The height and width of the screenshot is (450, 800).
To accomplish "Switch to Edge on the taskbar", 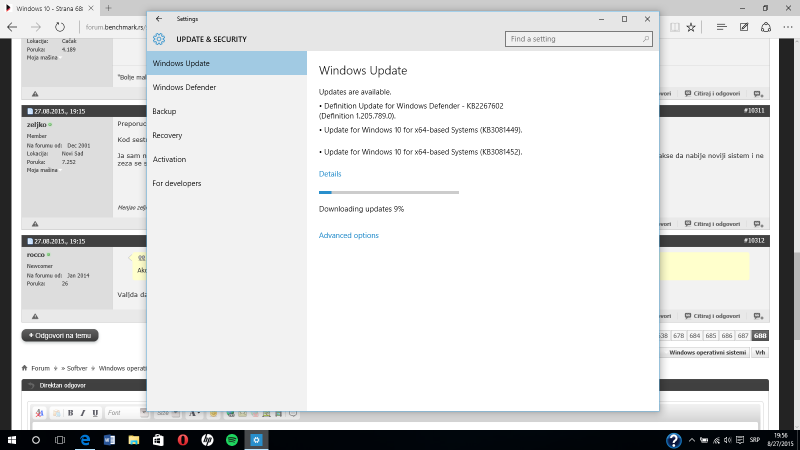I will [x=85, y=440].
